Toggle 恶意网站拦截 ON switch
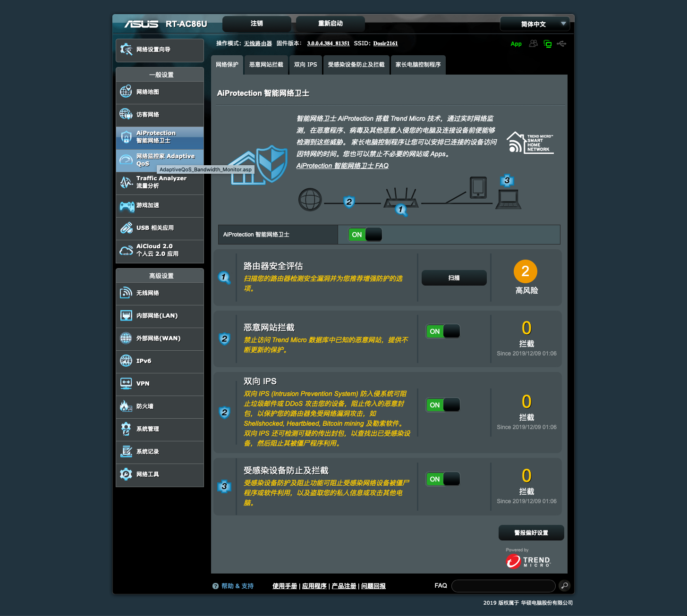 click(443, 331)
